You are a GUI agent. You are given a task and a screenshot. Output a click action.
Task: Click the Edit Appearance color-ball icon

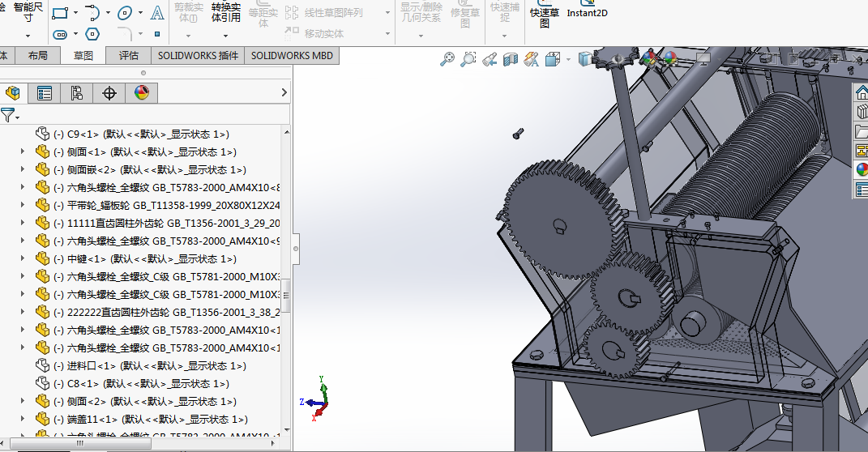click(650, 58)
